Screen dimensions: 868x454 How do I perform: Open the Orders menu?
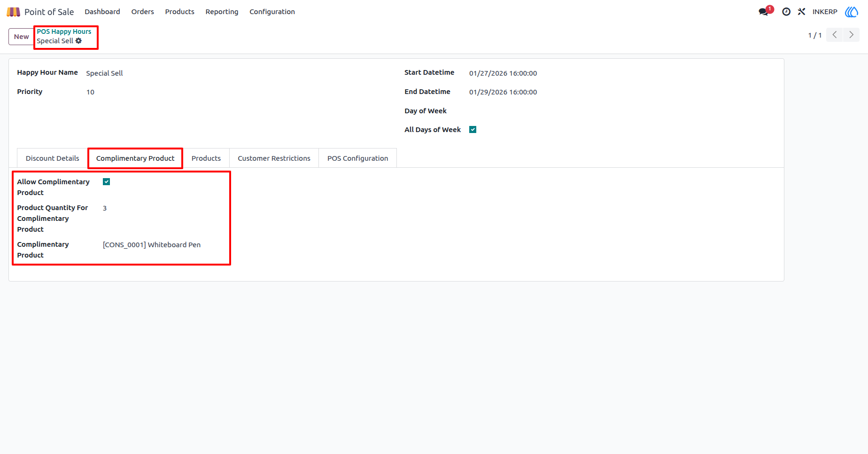(143, 12)
